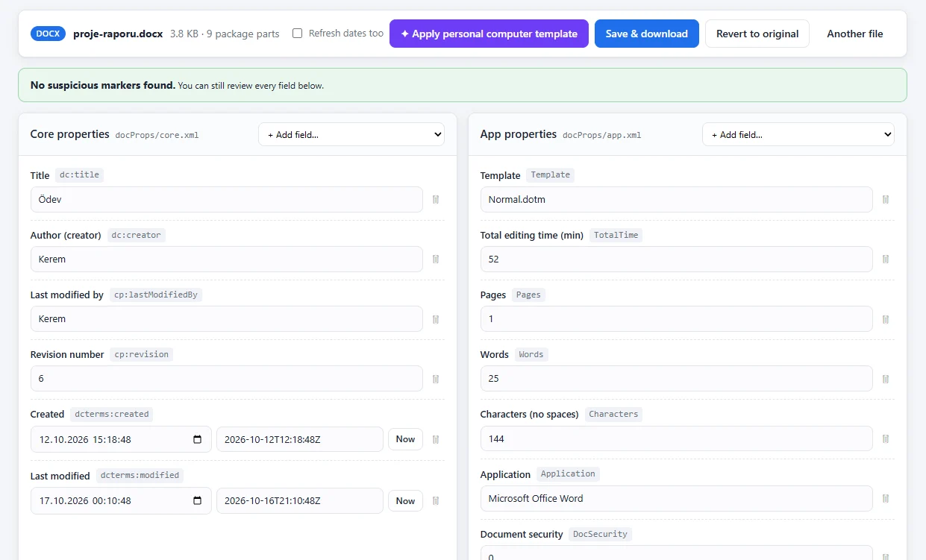Screen dimensions: 926x560
Task: Click the Save & download button
Action: pos(647,34)
